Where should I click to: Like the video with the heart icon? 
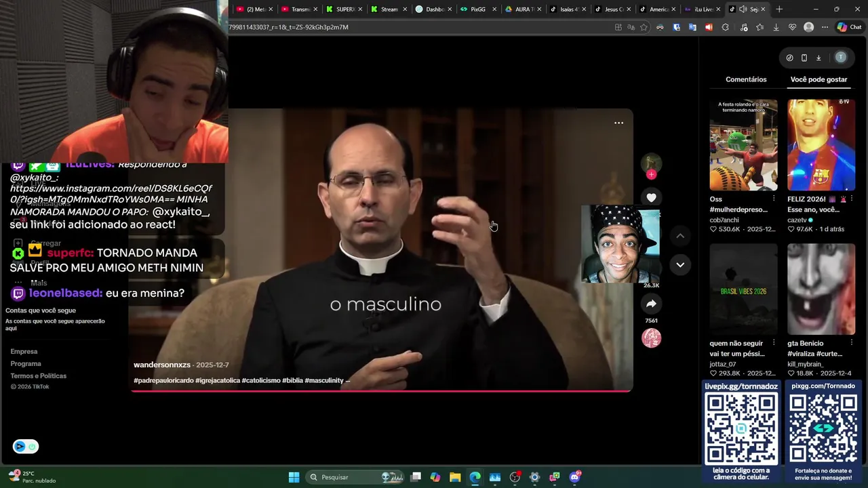pos(651,197)
